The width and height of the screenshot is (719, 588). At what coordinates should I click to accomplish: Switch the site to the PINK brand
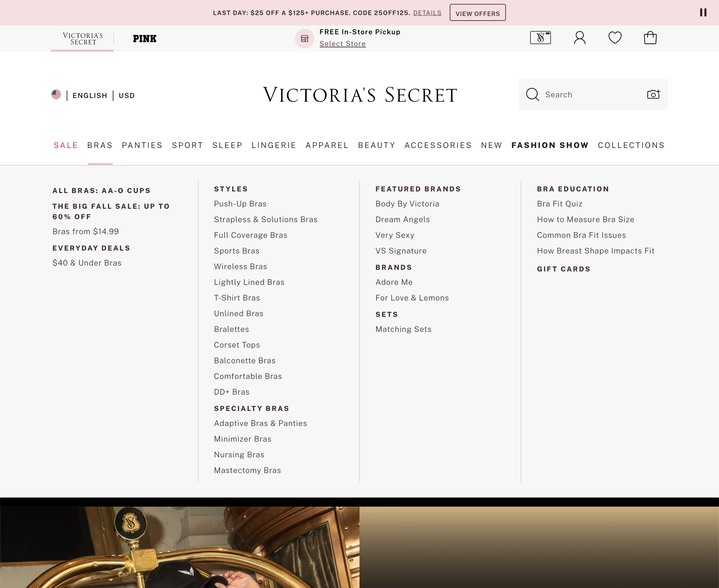[x=144, y=38]
